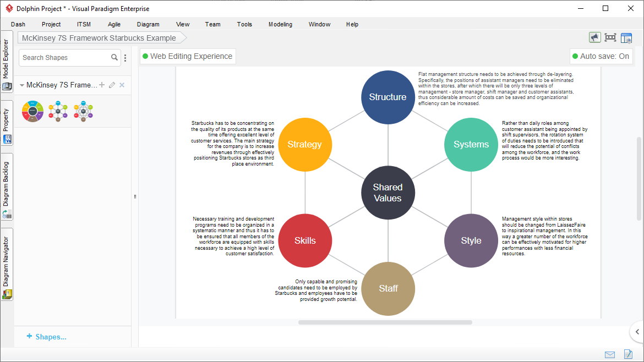Select the tan Staff circle
This screenshot has height=362, width=644.
pyautogui.click(x=388, y=288)
